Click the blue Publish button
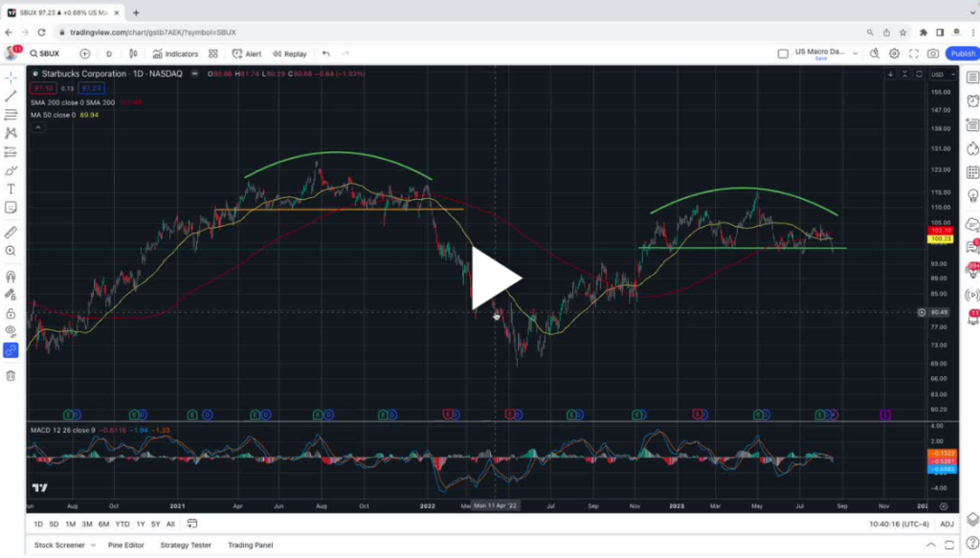Screen dimensions: 980x558 click(963, 54)
